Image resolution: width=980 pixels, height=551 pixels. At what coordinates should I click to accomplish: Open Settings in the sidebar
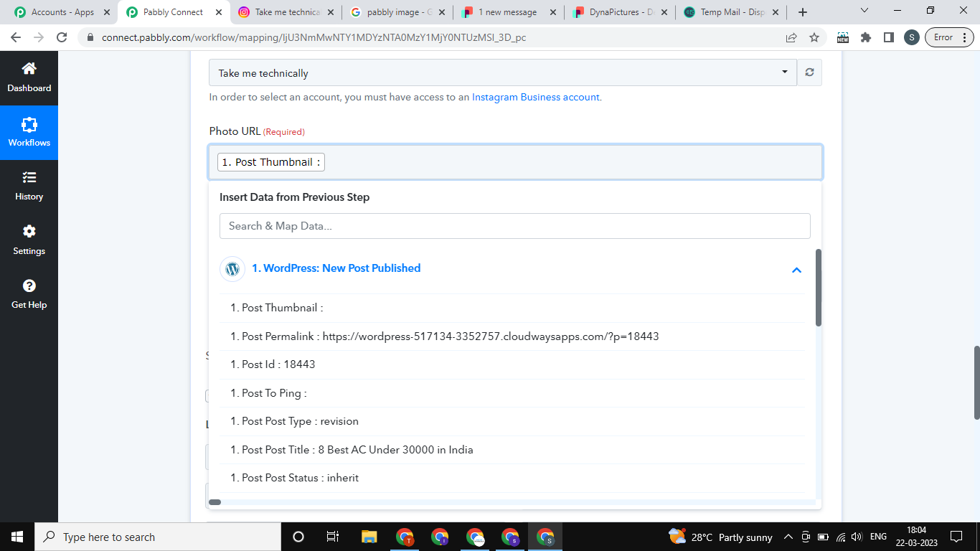[29, 240]
